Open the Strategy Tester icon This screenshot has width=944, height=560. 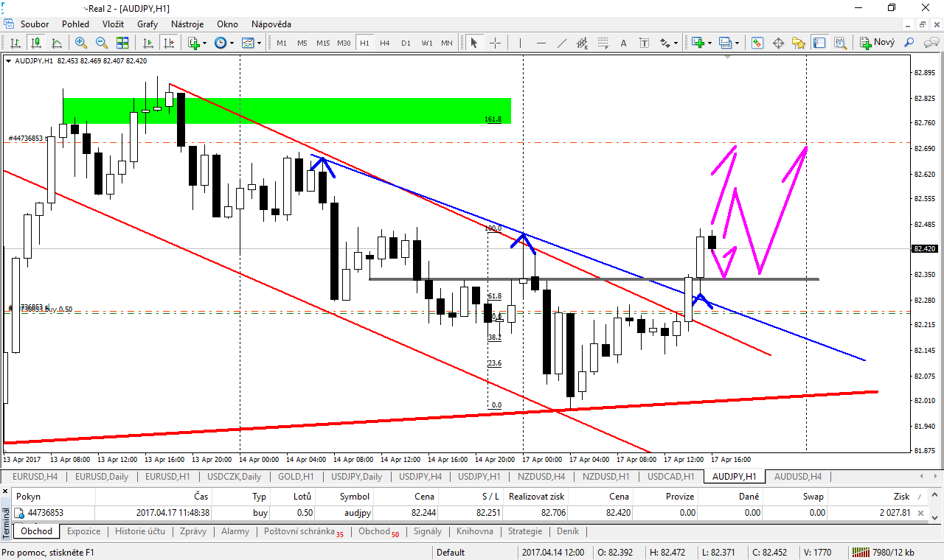tap(840, 43)
